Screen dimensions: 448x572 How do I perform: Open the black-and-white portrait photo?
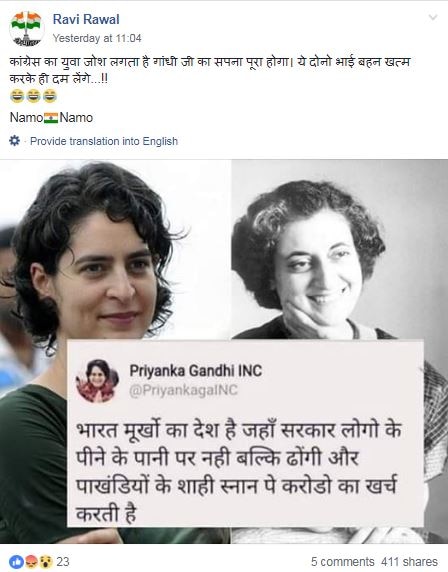[339, 250]
